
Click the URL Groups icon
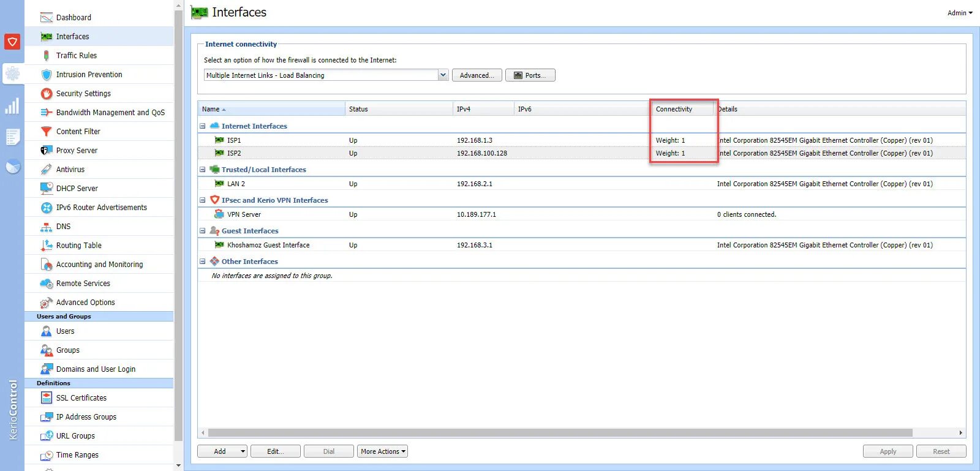46,436
